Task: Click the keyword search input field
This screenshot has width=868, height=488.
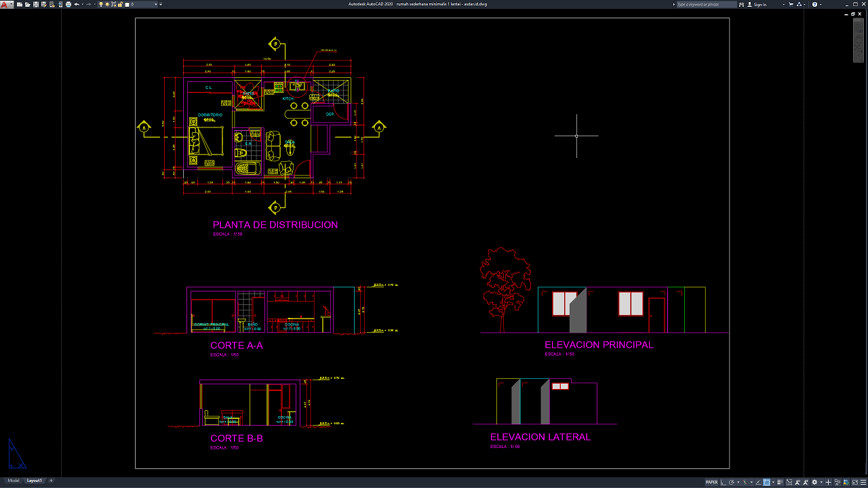Action: tap(707, 4)
